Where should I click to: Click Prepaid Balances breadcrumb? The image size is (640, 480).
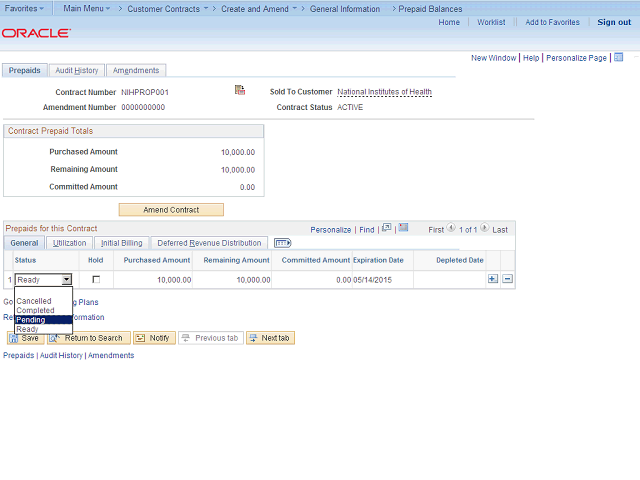pyautogui.click(x=430, y=9)
